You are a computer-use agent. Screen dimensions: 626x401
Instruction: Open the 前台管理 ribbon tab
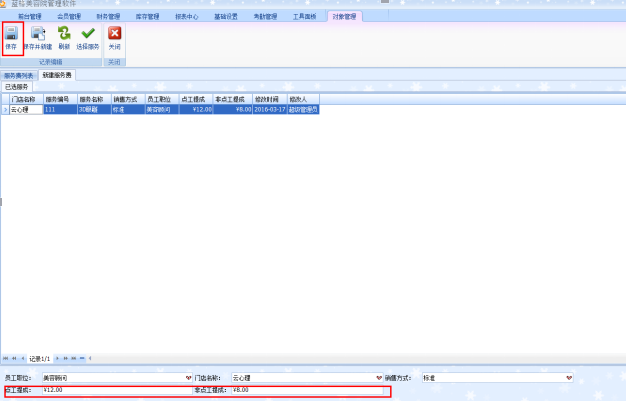click(30, 16)
